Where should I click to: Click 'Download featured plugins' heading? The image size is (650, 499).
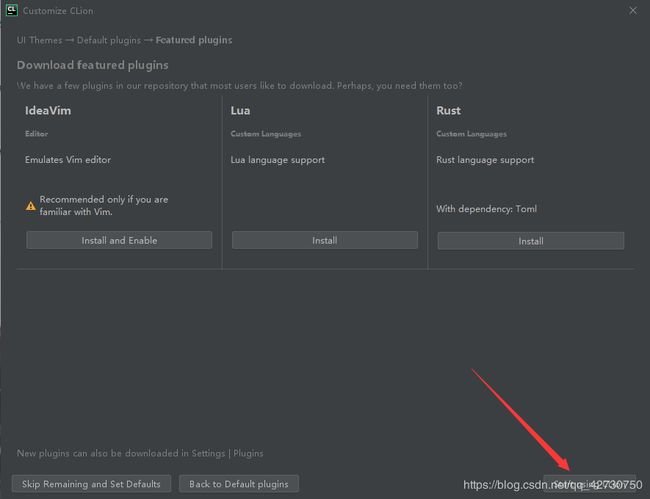92,65
